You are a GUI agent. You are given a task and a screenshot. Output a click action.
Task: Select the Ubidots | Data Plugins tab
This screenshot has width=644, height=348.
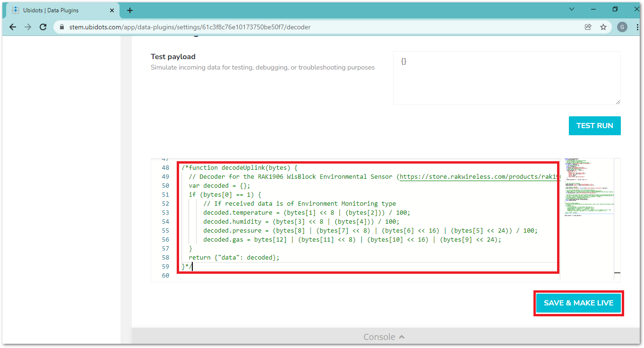pos(57,10)
